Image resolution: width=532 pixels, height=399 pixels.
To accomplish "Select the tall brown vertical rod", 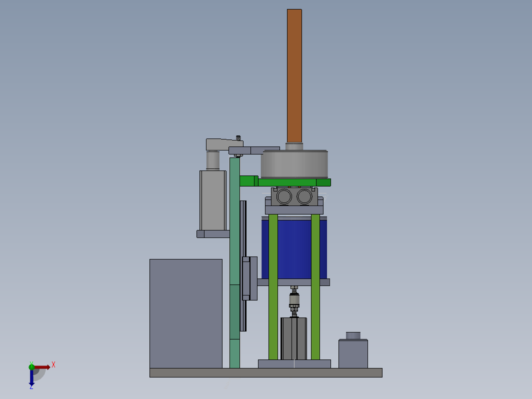I will click(294, 75).
